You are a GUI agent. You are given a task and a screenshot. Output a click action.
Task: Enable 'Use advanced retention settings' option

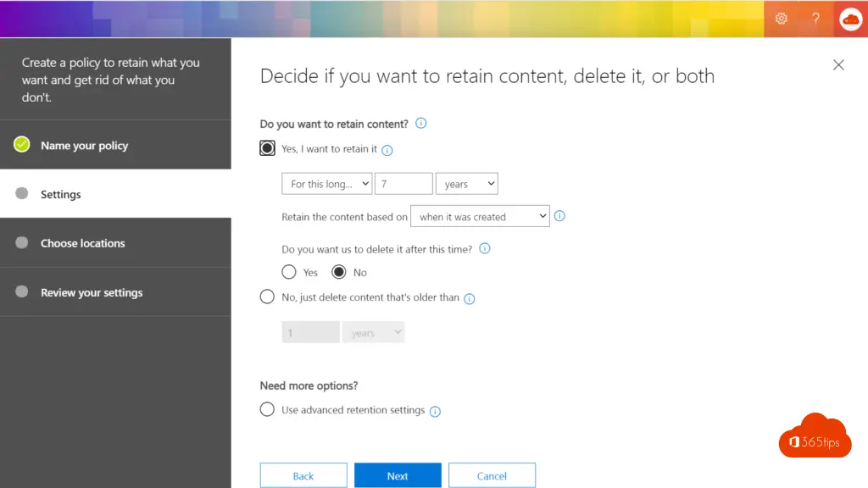tap(267, 409)
